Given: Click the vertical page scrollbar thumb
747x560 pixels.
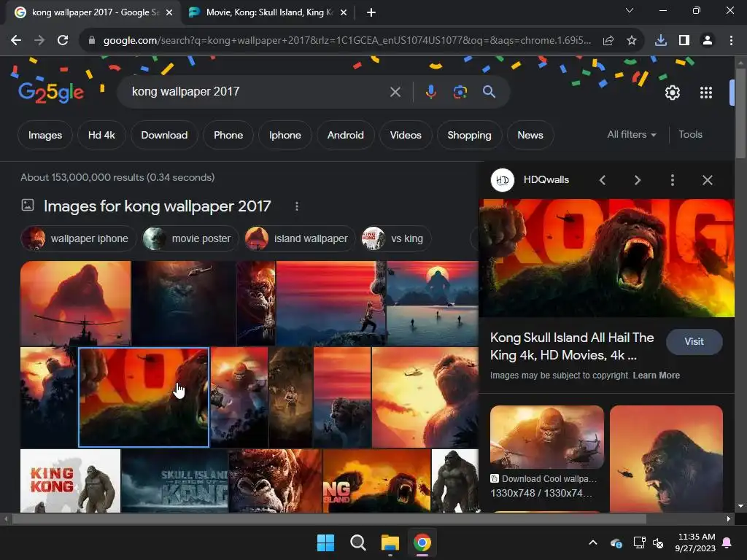Looking at the screenshot, I should point(740,113).
